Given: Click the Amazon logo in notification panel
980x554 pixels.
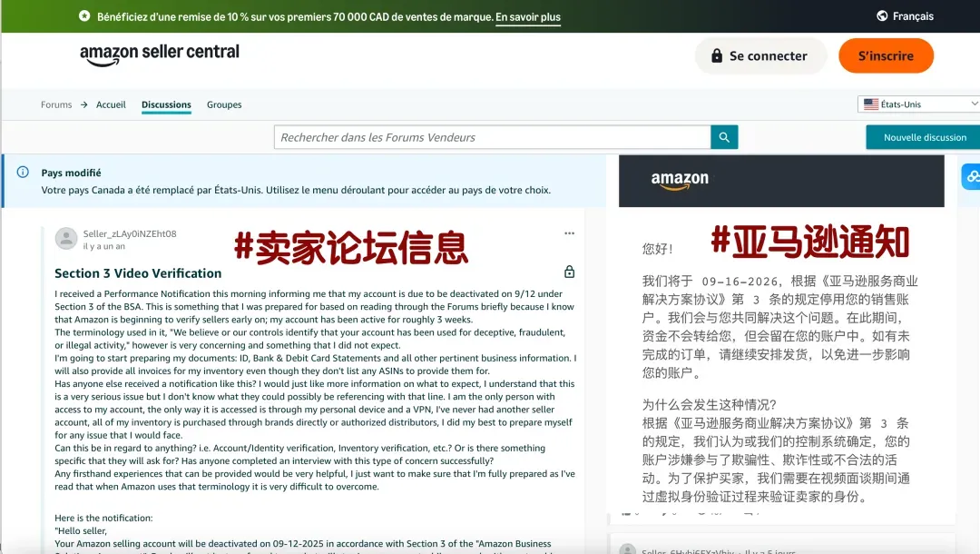Looking at the screenshot, I should coord(680,180).
